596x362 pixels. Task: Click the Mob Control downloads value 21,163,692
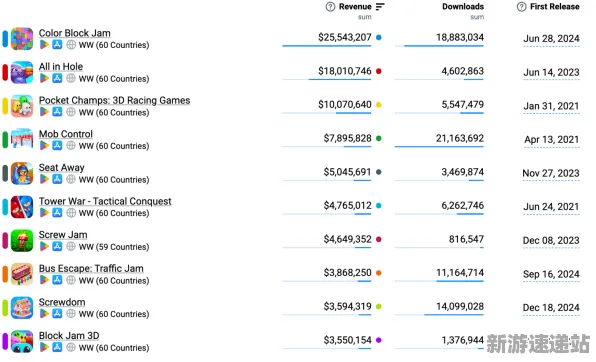click(x=460, y=138)
